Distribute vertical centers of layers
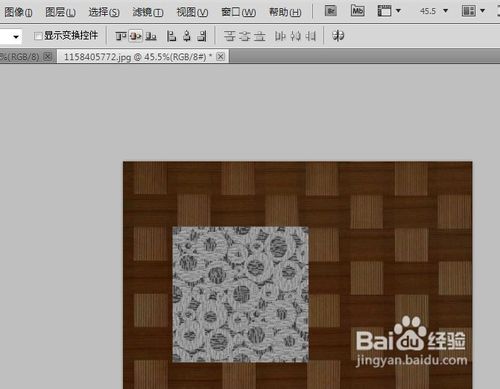The image size is (500, 389). [245, 36]
